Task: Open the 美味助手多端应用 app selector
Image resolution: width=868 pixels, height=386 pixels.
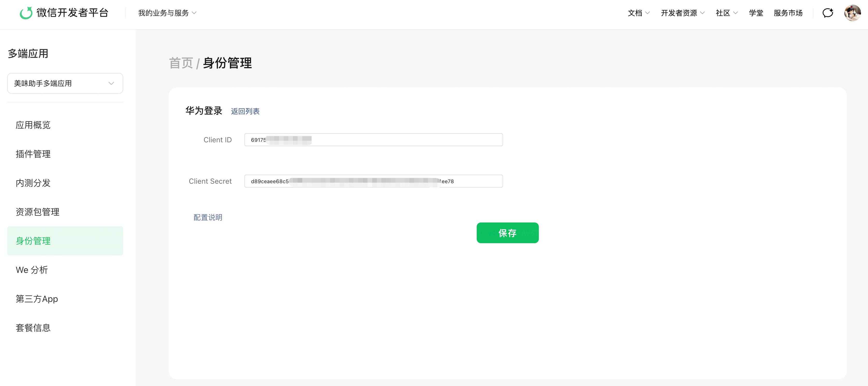Action: (65, 83)
